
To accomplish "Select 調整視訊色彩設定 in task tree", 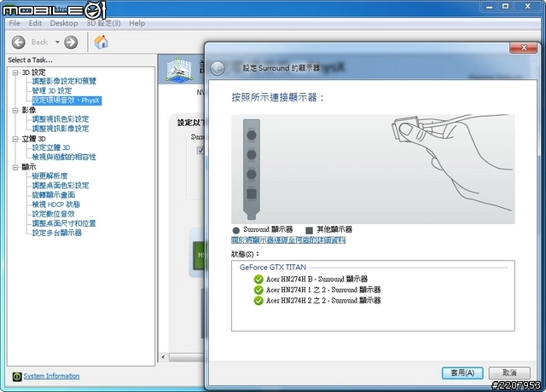I will pyautogui.click(x=61, y=119).
